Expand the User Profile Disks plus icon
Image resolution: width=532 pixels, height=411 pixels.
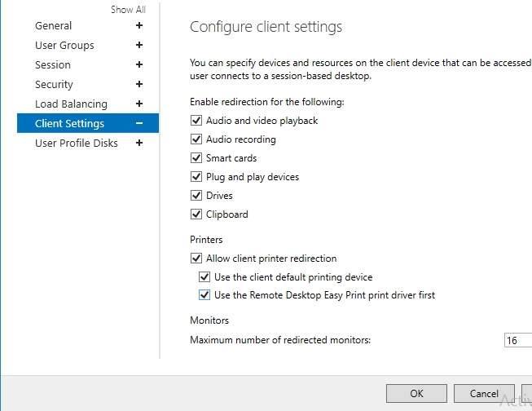coord(139,144)
